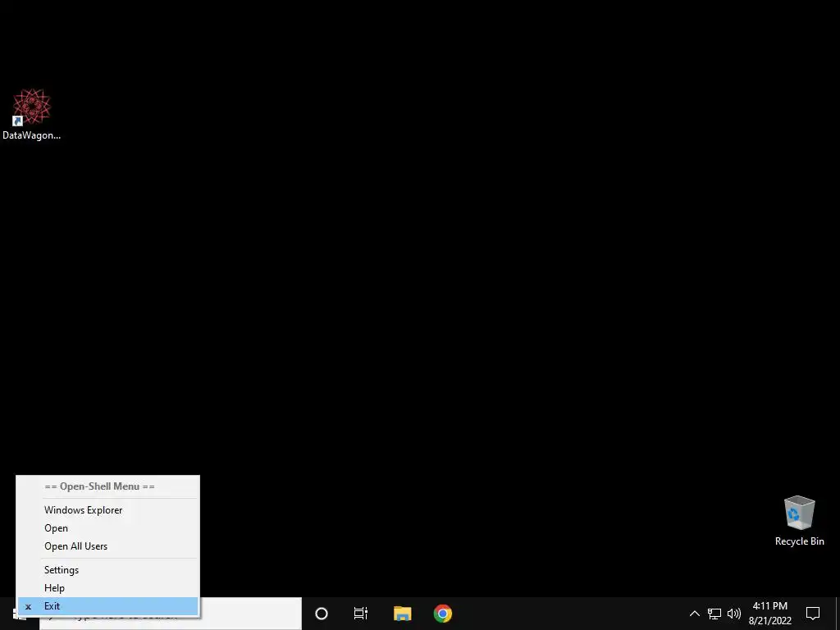Open the Action Center notifications icon

[x=813, y=614]
